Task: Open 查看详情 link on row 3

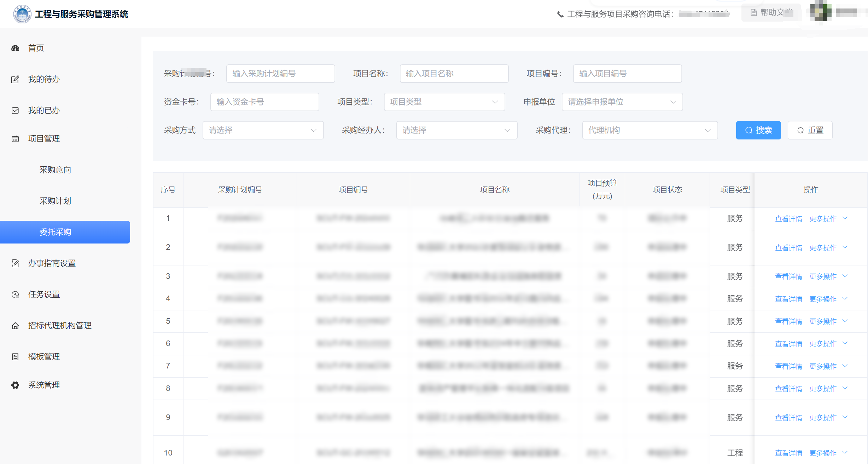Action: [x=789, y=276]
